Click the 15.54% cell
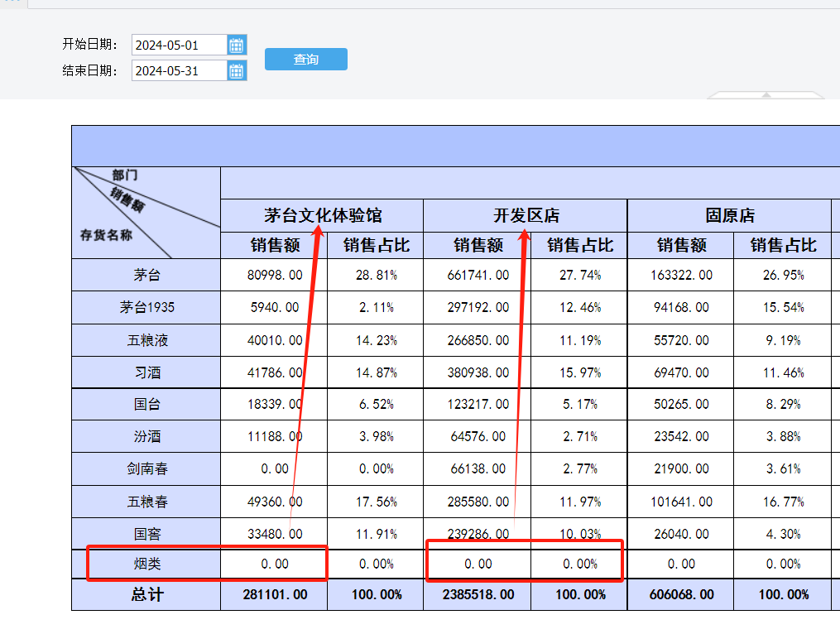Image resolution: width=840 pixels, height=634 pixels. (x=783, y=307)
